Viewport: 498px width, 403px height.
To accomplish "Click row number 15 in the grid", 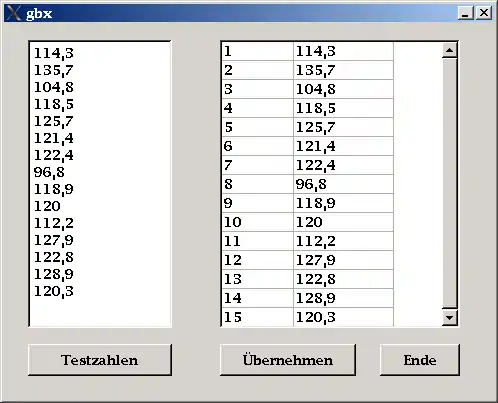I will tap(257, 317).
